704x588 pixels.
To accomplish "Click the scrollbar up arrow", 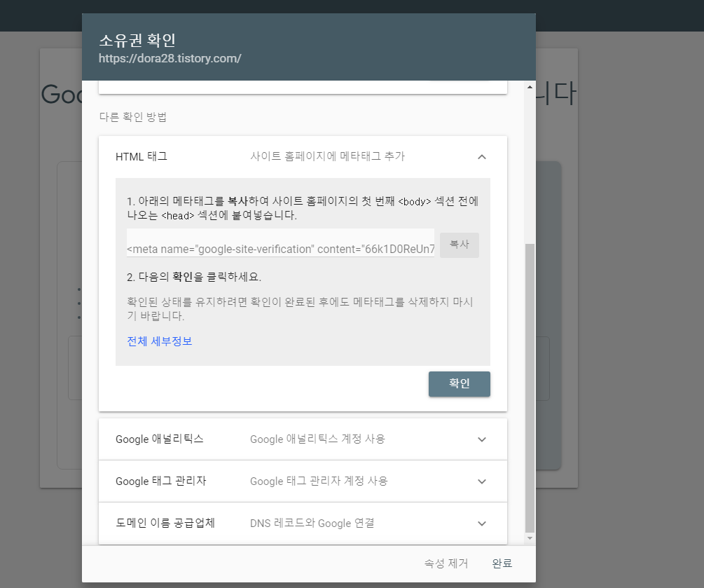I will [530, 87].
